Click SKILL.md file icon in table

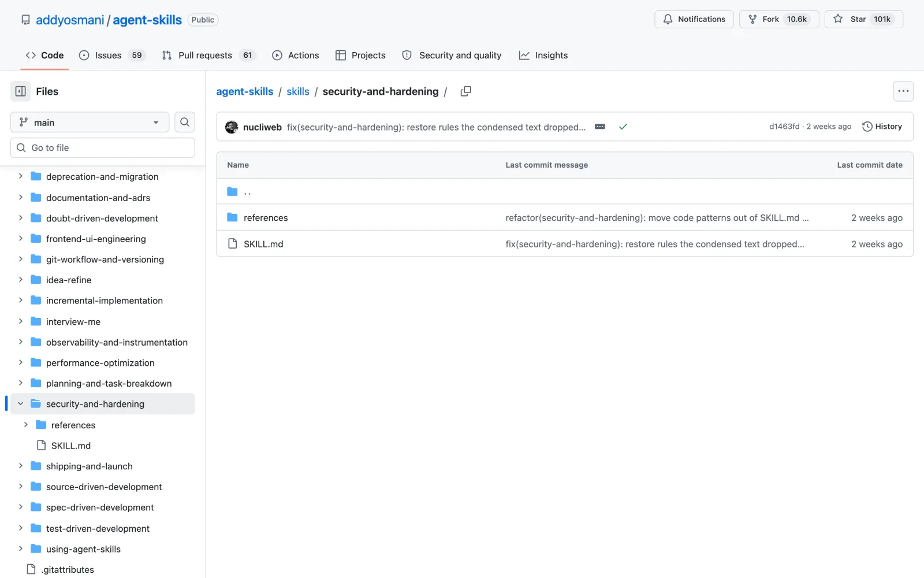[232, 243]
